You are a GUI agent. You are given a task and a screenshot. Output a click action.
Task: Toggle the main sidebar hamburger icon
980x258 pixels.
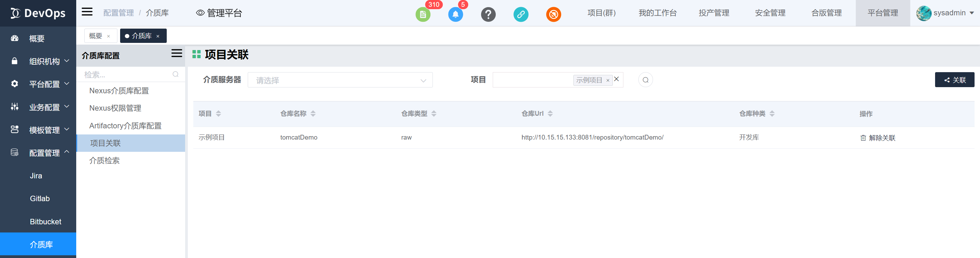click(x=87, y=12)
